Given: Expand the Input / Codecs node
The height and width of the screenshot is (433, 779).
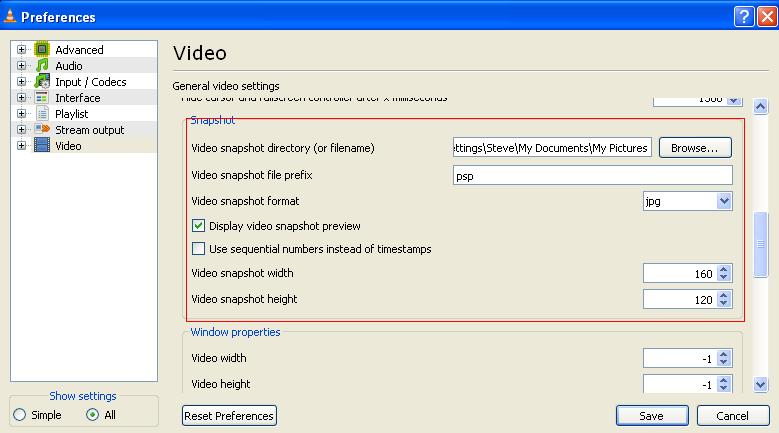Looking at the screenshot, I should [21, 81].
